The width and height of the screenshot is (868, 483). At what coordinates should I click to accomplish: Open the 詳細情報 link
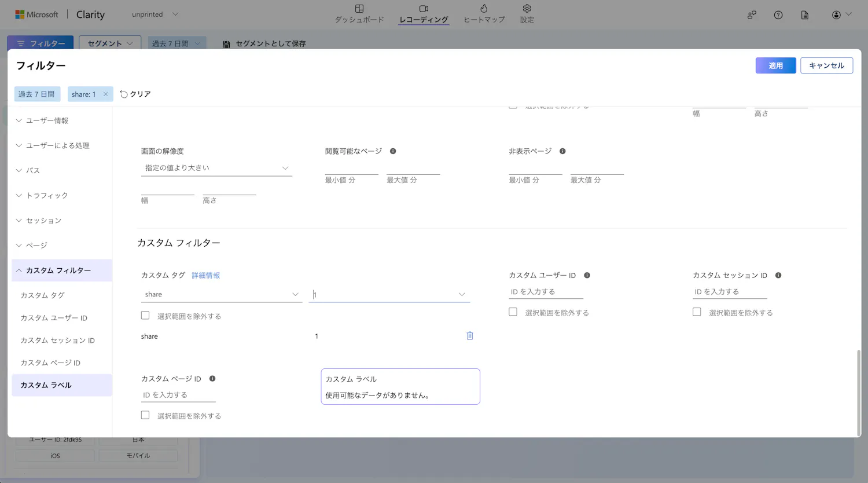point(206,276)
